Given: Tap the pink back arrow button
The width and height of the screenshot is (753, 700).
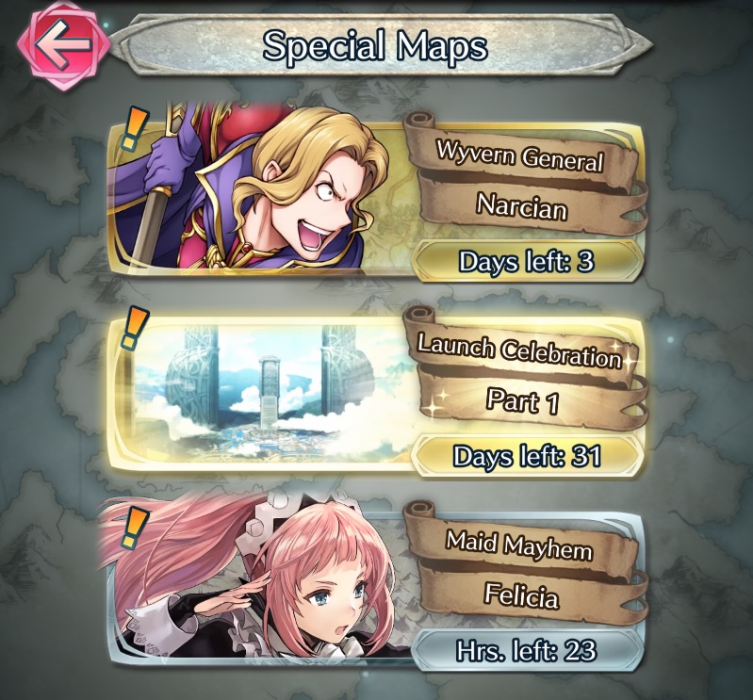Looking at the screenshot, I should (63, 44).
